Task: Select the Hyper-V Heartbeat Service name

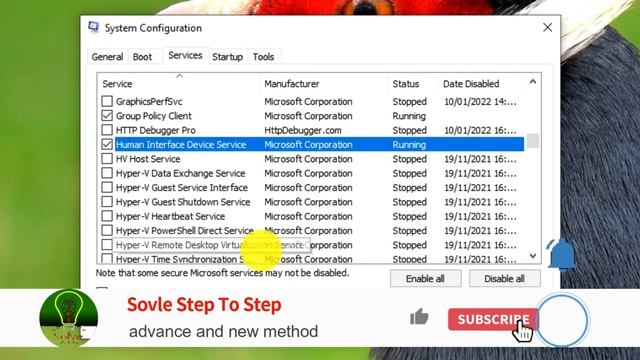Action: pyautogui.click(x=170, y=216)
